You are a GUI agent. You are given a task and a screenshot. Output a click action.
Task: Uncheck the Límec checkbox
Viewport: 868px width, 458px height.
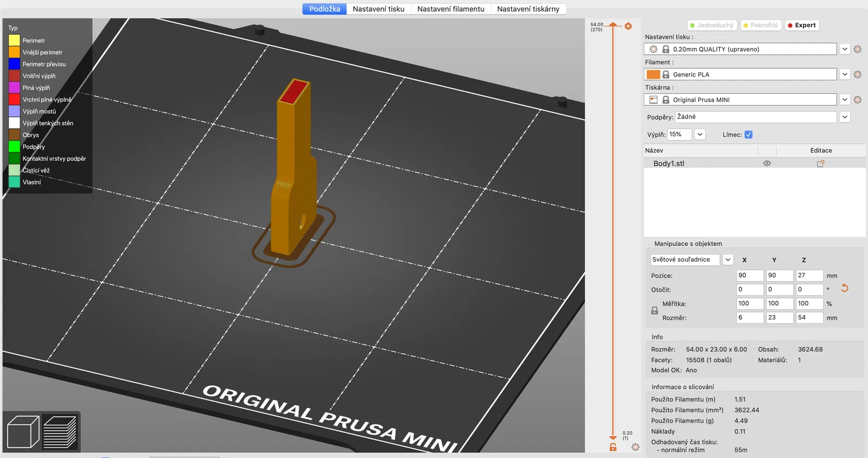pos(749,135)
